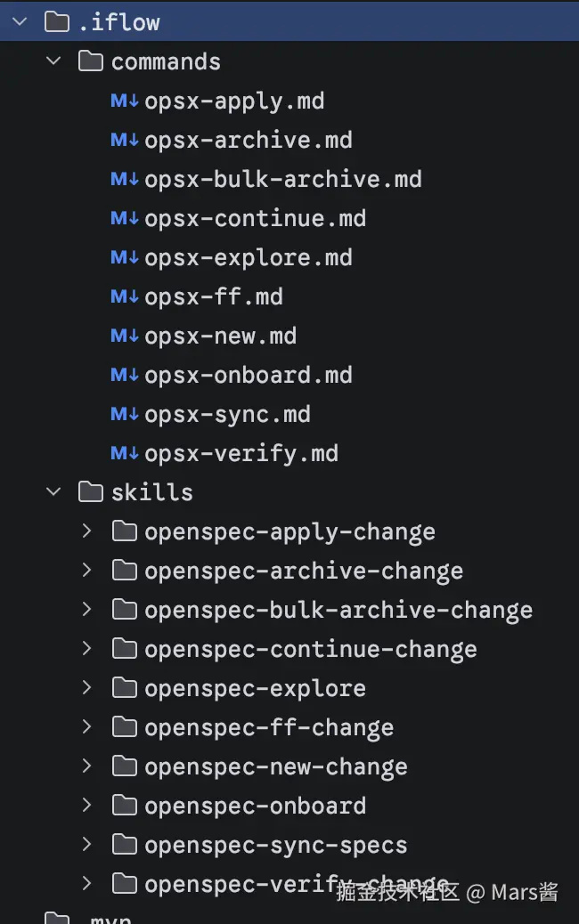
Task: Click the markdown icon beside opsx-apply.md
Action: point(124,101)
